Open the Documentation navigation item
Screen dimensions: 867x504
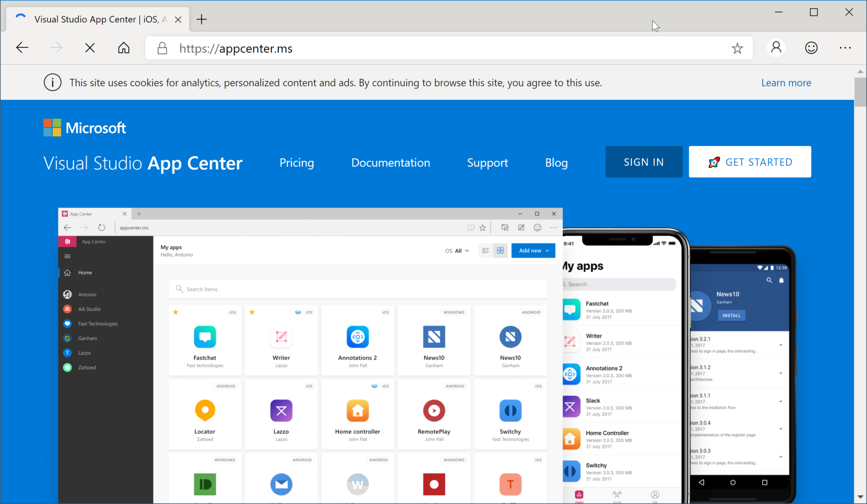pyautogui.click(x=391, y=163)
